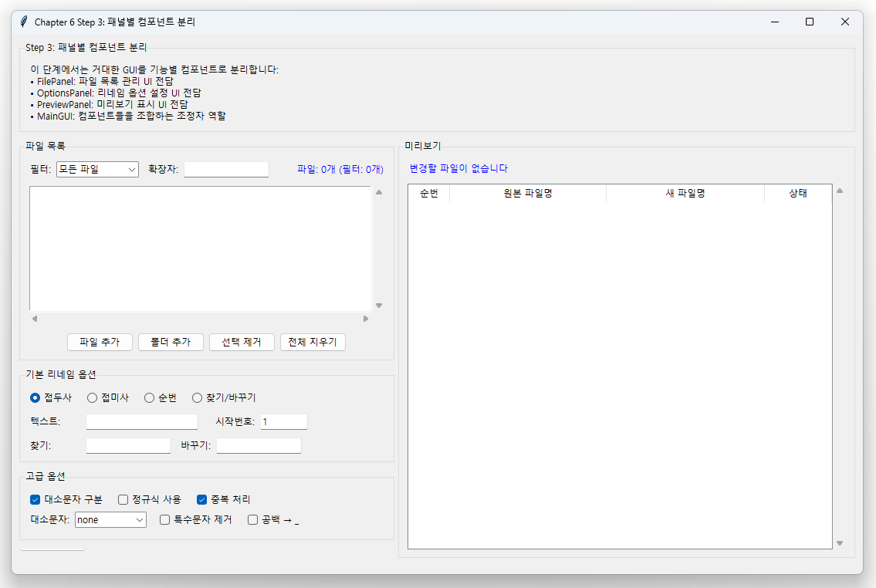
Task: Click the 확장자 input field
Action: pyautogui.click(x=226, y=169)
